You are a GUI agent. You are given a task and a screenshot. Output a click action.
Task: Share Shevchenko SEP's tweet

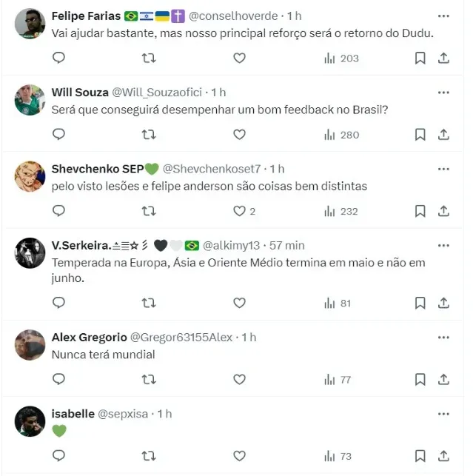pyautogui.click(x=443, y=211)
